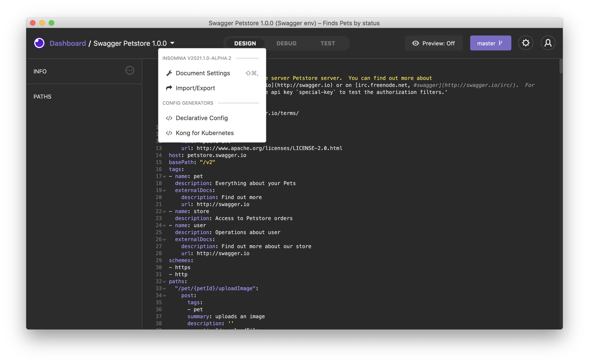Collapse the fold arrow at line 19
Viewport: 589px width, 364px height.
click(x=164, y=191)
